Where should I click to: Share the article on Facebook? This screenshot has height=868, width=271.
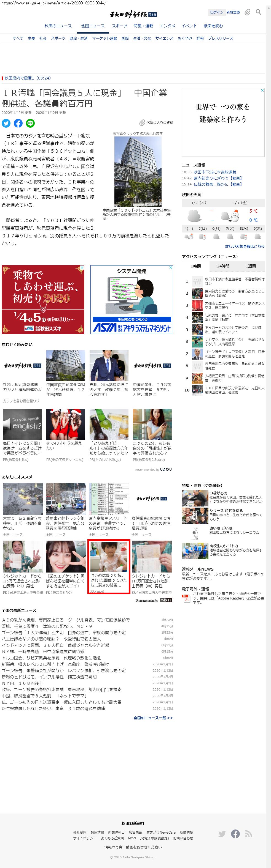pyautogui.click(x=18, y=123)
